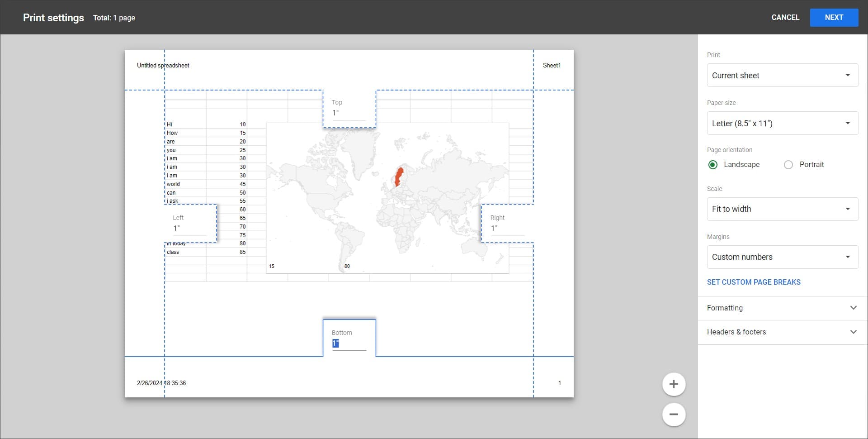868x439 pixels.
Task: Click SET CUSTOM PAGE BREAKS
Action: [754, 282]
